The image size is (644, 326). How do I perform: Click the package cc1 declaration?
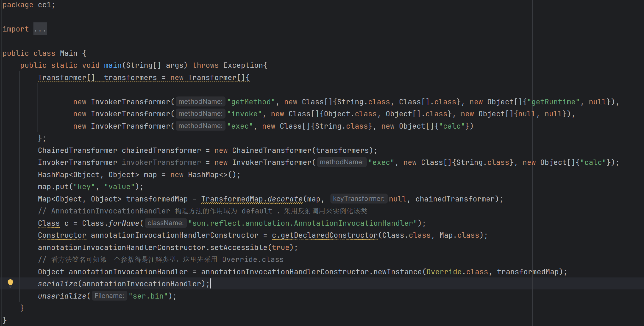[29, 5]
